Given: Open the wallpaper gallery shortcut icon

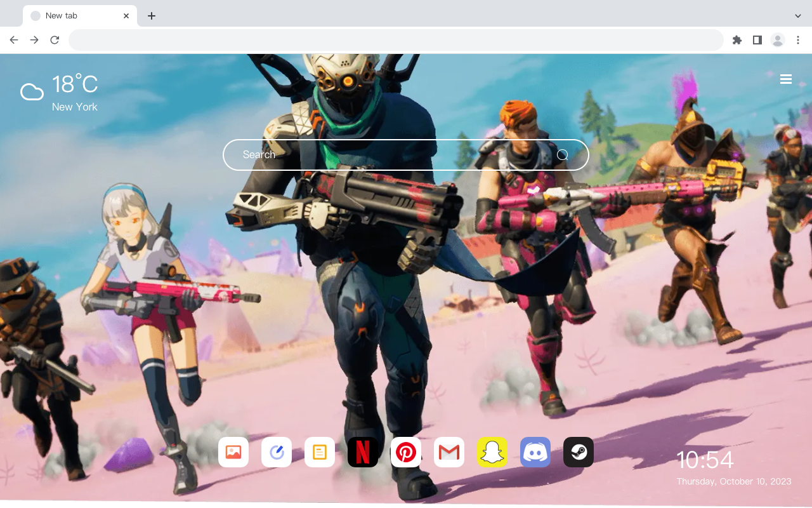Looking at the screenshot, I should point(233,452).
